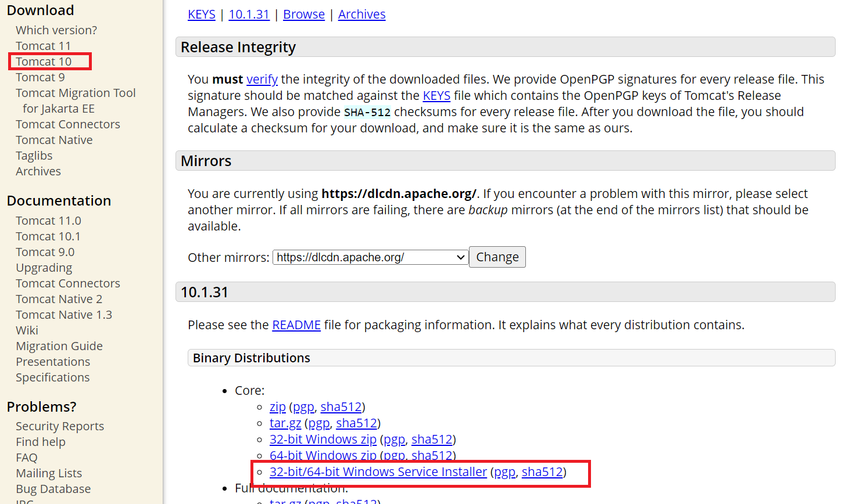Open the Mailing Lists link
The width and height of the screenshot is (849, 504).
pos(49,473)
